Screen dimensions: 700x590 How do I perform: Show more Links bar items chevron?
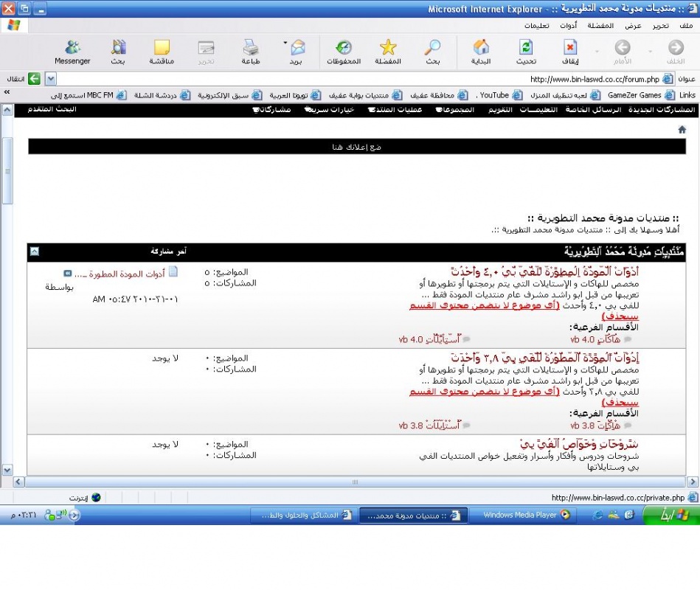click(x=7, y=93)
